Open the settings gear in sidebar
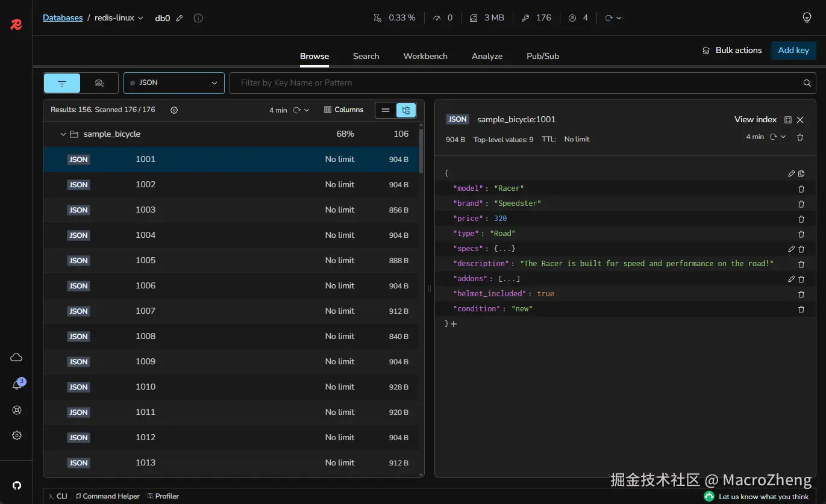The image size is (826, 504). tap(17, 435)
